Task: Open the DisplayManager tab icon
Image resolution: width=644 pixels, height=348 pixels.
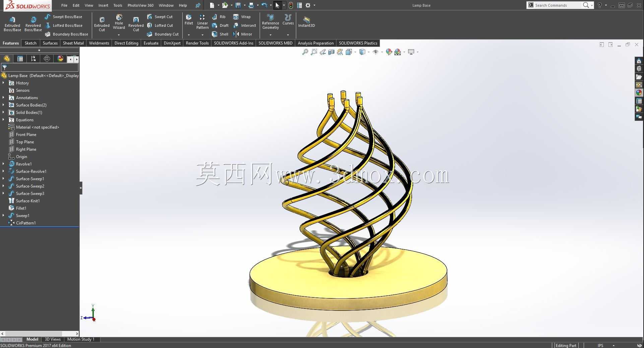Action: pyautogui.click(x=60, y=59)
